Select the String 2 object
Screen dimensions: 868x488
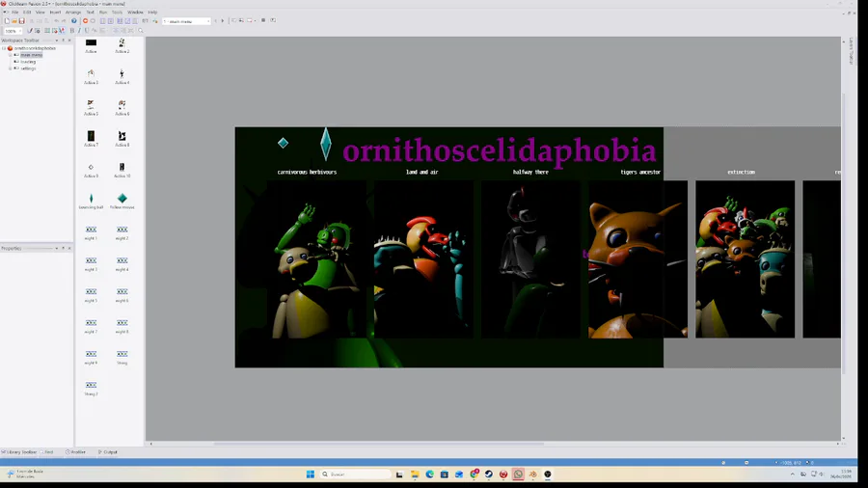tap(91, 385)
